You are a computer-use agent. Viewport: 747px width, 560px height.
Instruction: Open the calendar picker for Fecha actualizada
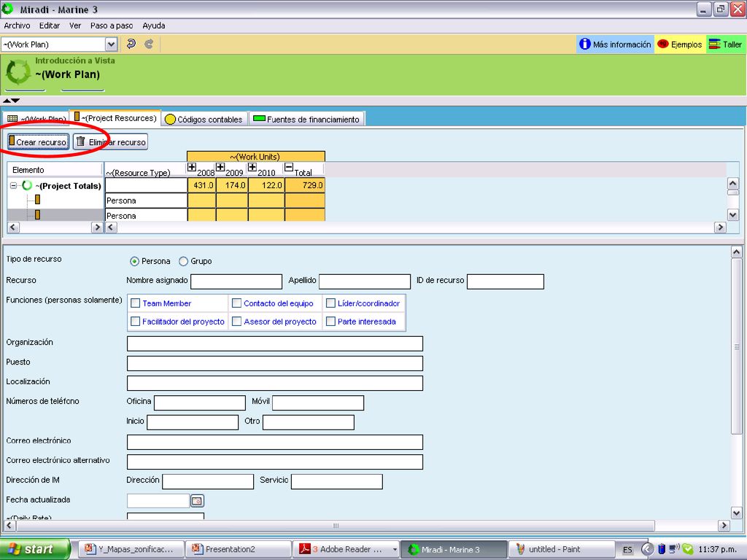pyautogui.click(x=197, y=500)
